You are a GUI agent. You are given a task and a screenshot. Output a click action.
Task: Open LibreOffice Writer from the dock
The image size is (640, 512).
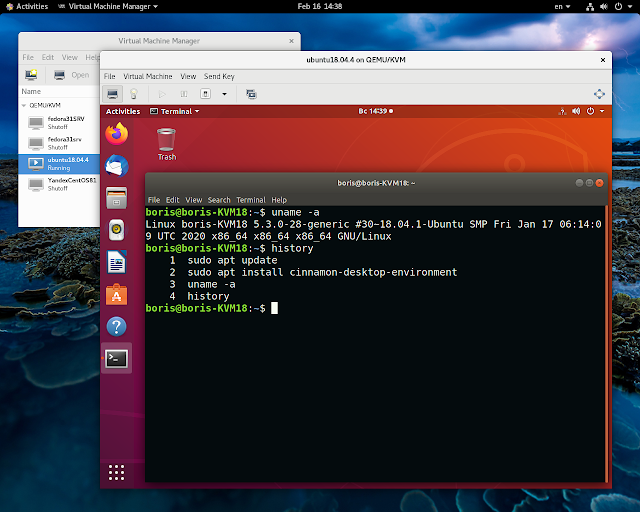[x=117, y=262]
